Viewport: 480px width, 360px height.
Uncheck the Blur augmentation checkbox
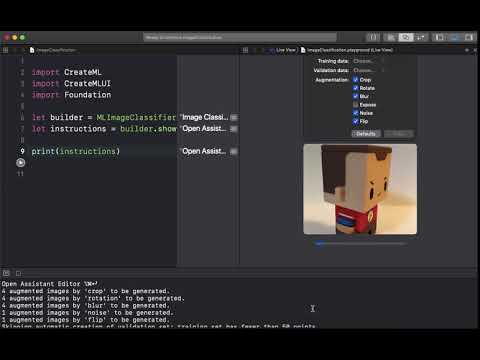tap(356, 96)
